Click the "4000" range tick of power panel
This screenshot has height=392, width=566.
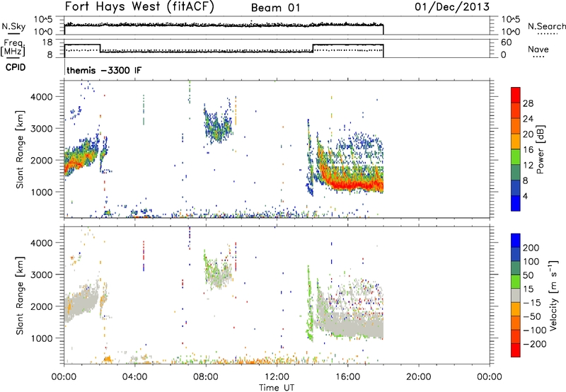[x=42, y=97]
